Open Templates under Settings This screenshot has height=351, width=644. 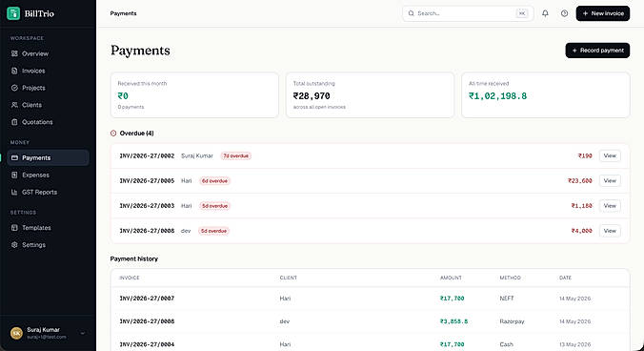click(x=48, y=228)
